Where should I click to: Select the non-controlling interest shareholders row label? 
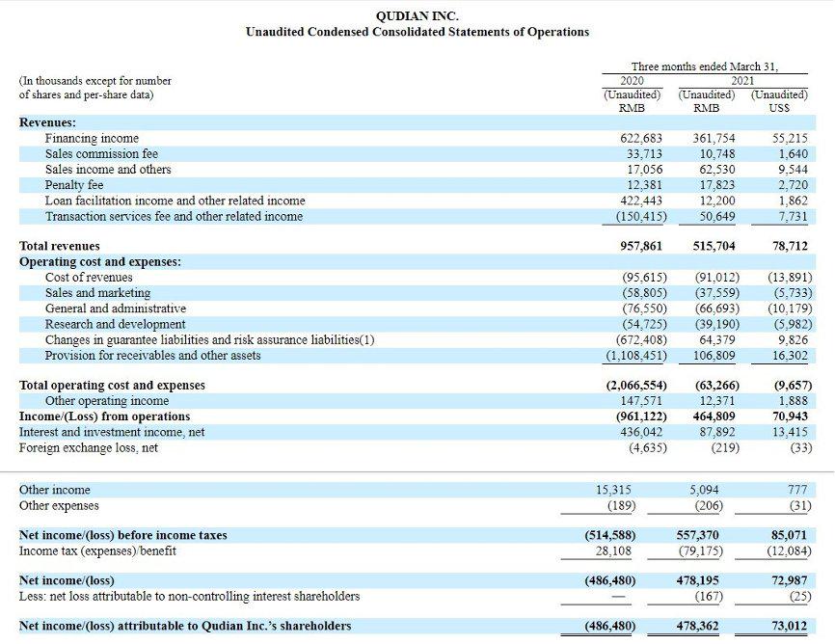coord(190,596)
